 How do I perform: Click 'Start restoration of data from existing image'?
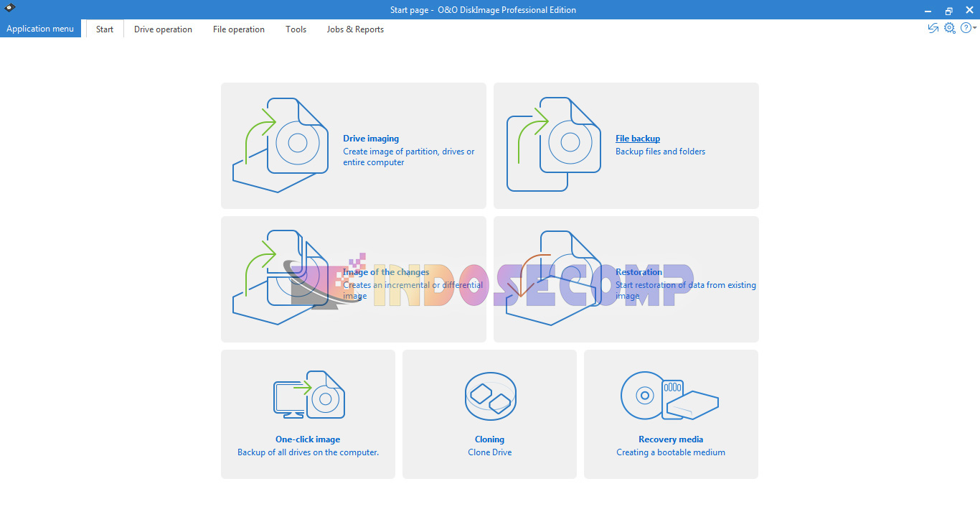[686, 290]
